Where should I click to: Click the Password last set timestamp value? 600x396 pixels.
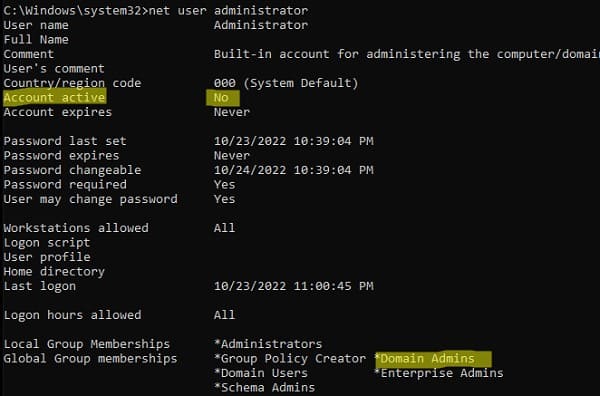click(293, 141)
